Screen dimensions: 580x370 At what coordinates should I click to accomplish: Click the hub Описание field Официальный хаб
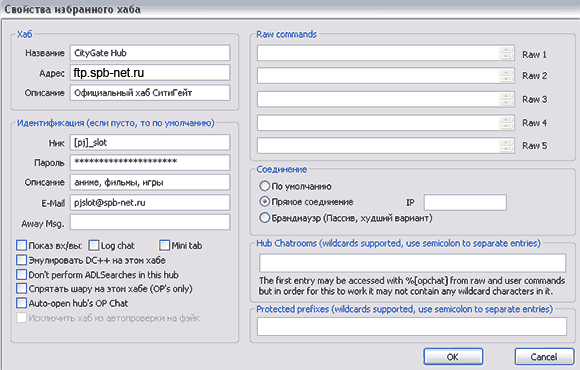click(x=150, y=92)
